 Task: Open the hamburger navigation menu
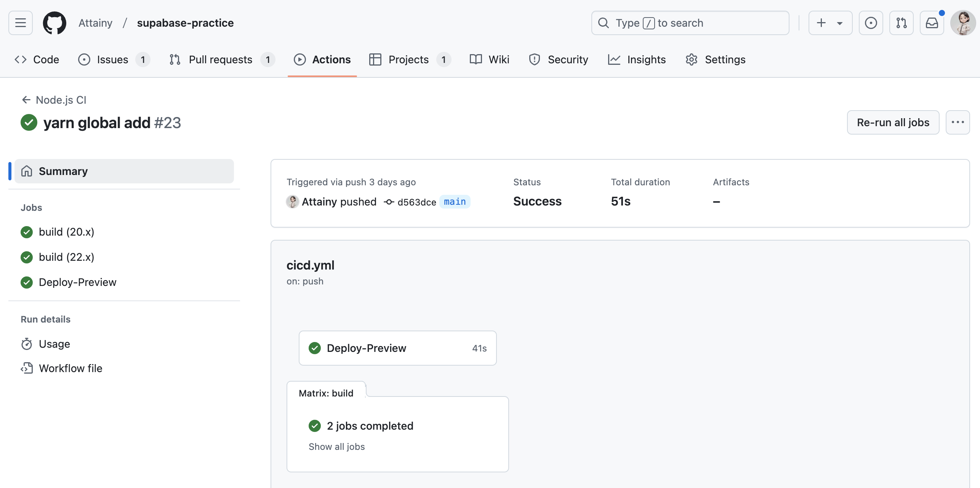(x=21, y=23)
